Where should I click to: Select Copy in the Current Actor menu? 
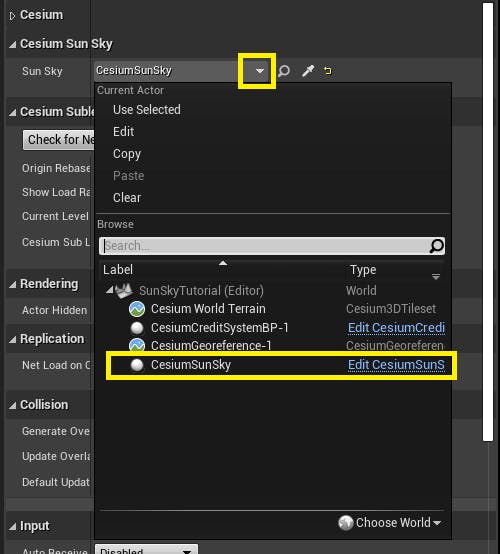[x=127, y=154]
